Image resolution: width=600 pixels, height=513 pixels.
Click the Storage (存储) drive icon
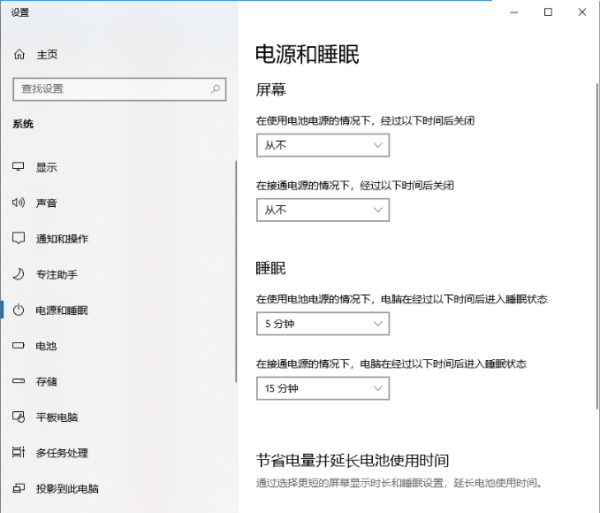point(18,381)
